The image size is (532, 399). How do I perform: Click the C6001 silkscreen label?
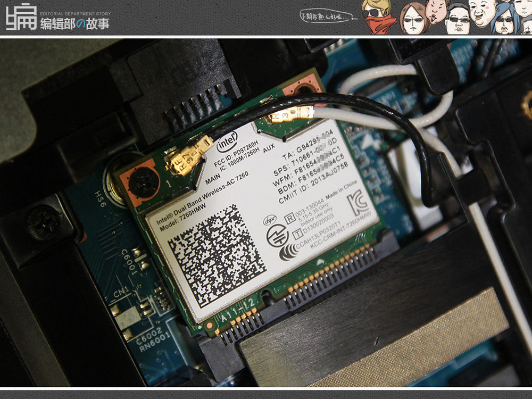tap(129, 262)
